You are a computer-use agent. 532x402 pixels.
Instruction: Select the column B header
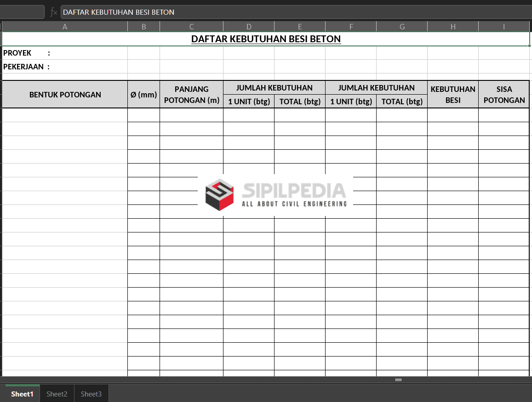(144, 27)
